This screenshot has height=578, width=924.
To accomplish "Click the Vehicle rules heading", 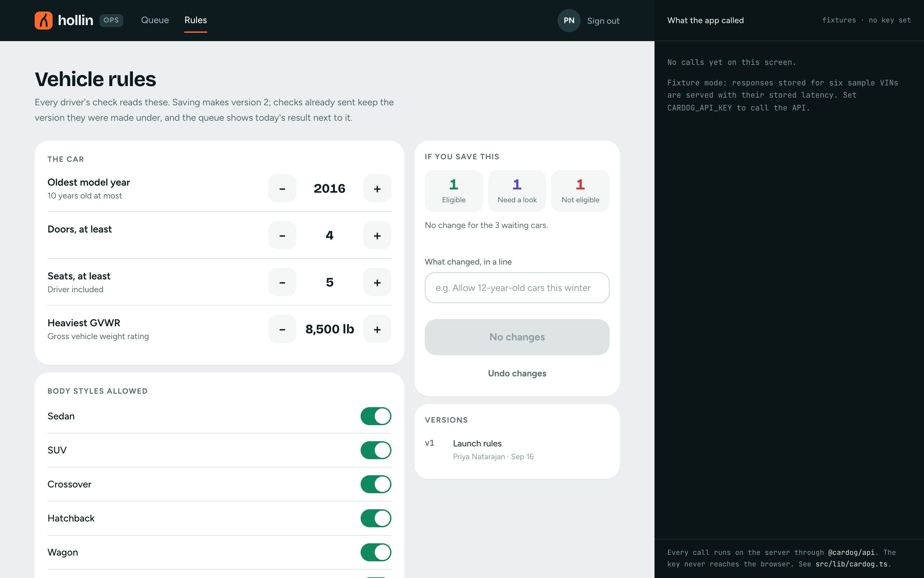I will pos(96,79).
